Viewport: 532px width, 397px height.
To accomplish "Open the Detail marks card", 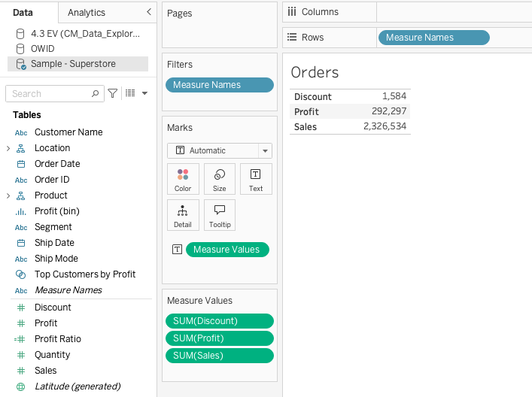I will (183, 215).
